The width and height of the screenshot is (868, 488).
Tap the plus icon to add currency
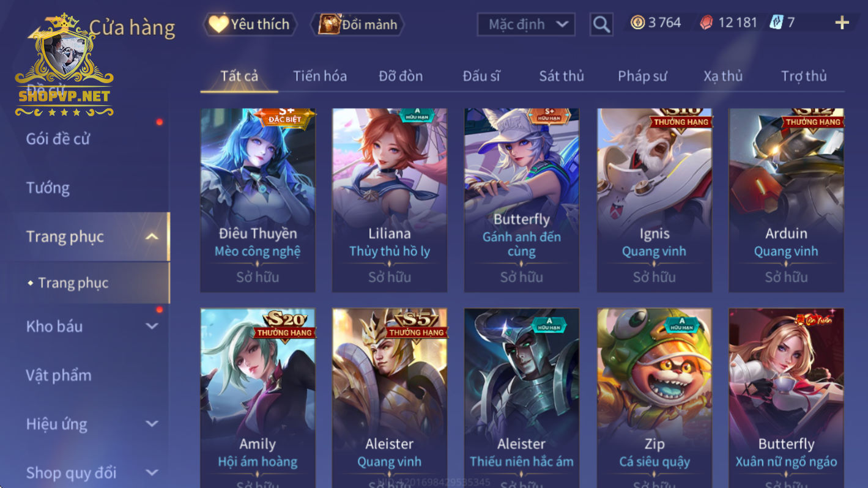(842, 23)
